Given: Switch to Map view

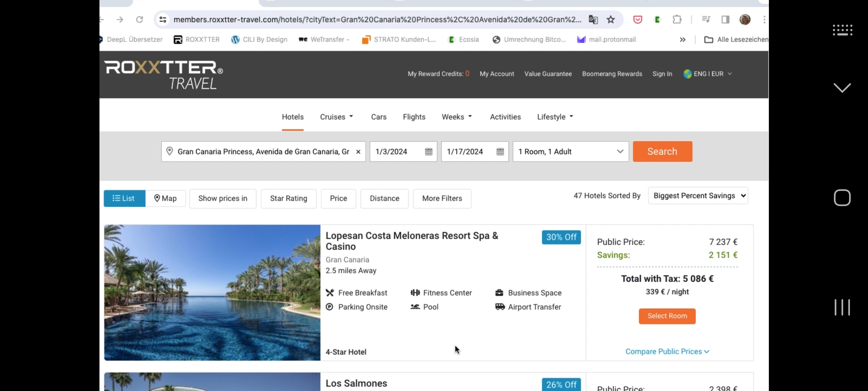Looking at the screenshot, I should [x=166, y=198].
